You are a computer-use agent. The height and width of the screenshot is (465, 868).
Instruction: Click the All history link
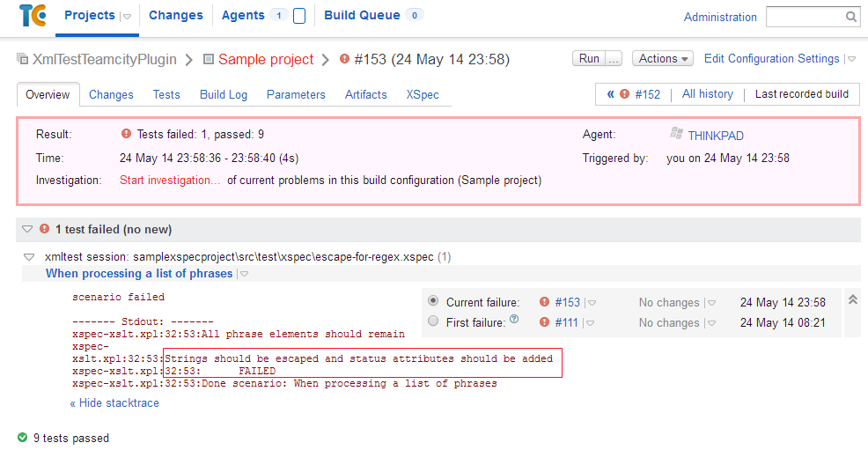pos(708,94)
